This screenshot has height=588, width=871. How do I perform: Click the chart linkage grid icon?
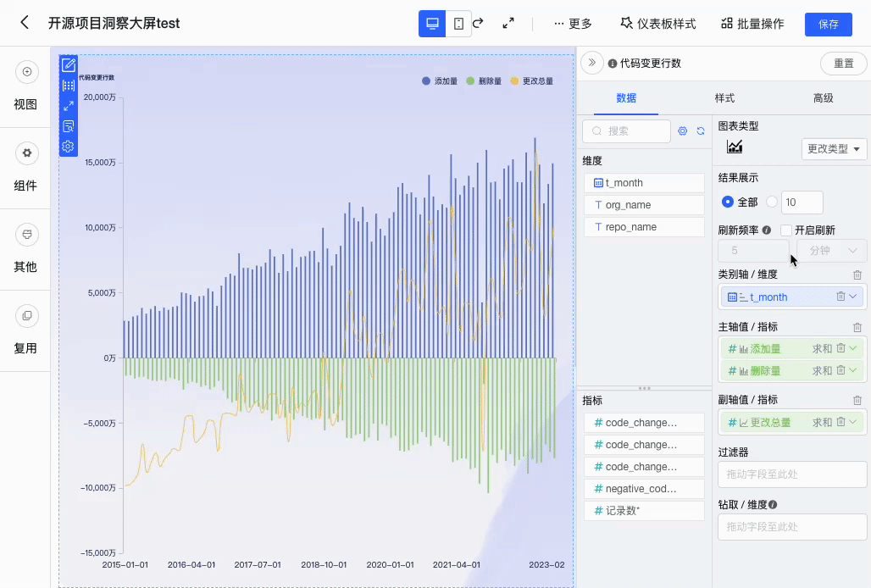[x=69, y=86]
